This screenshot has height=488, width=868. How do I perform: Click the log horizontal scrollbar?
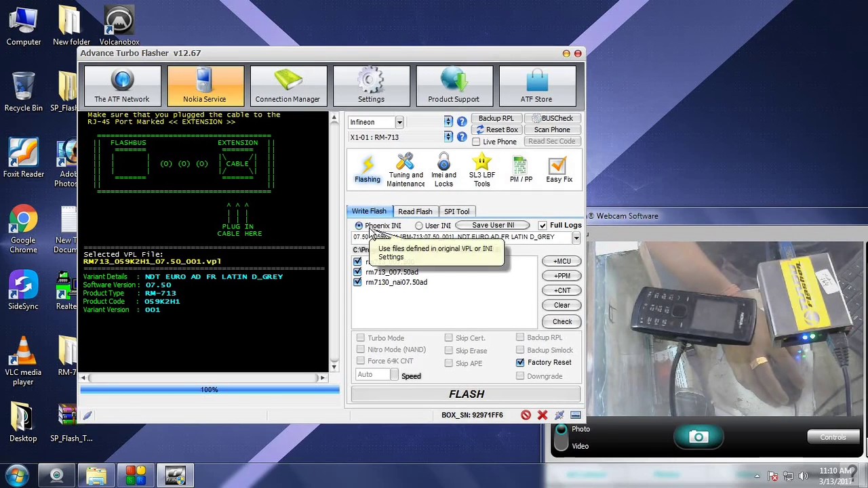[x=204, y=378]
